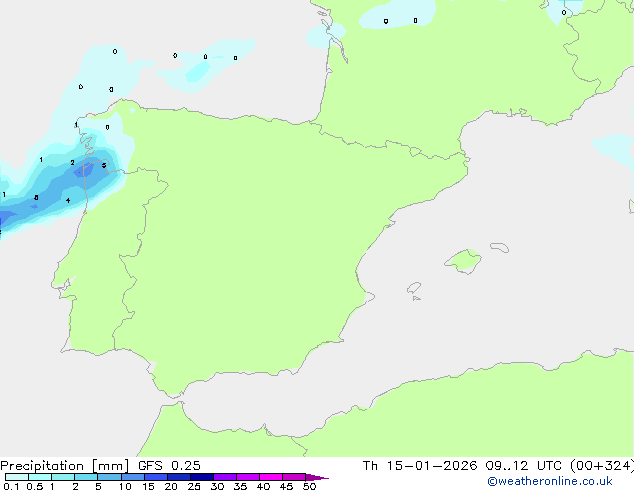Click the legend value label '50'

pos(309,486)
